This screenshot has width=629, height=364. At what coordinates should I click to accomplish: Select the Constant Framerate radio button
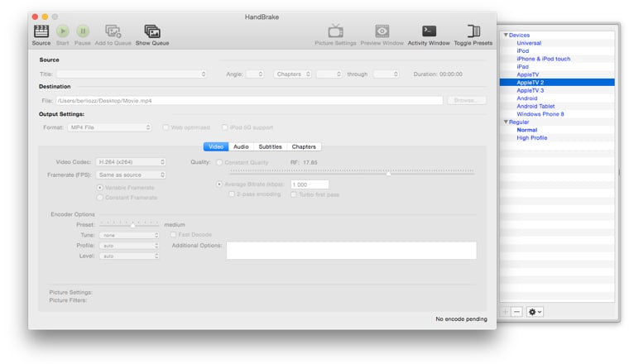click(x=100, y=198)
